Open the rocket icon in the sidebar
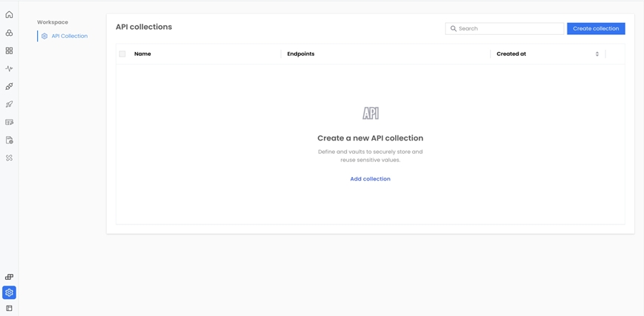Viewport: 644px width, 316px height. (9, 104)
